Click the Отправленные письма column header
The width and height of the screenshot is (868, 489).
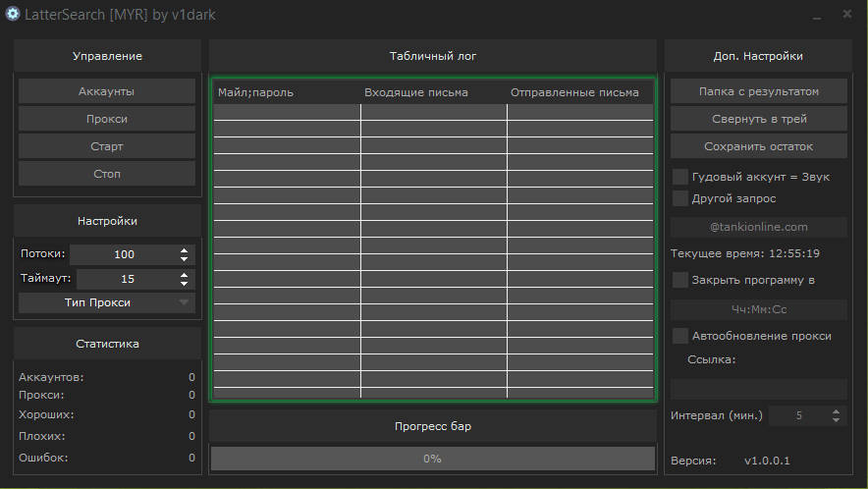click(x=579, y=92)
